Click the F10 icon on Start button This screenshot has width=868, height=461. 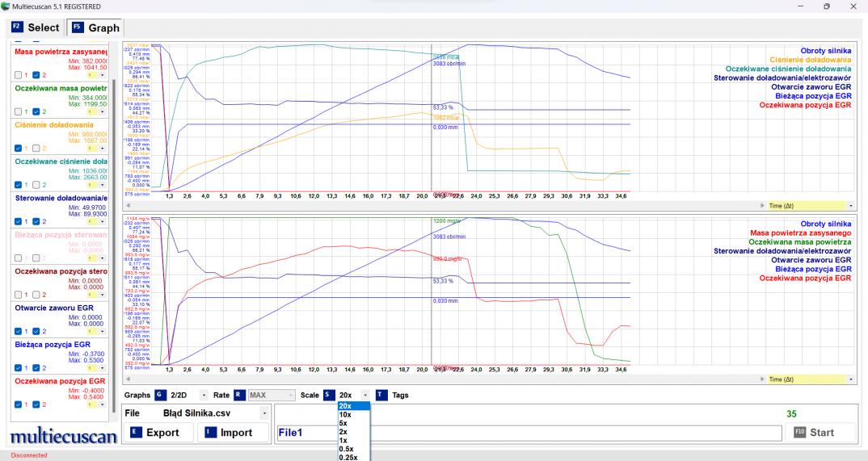801,432
